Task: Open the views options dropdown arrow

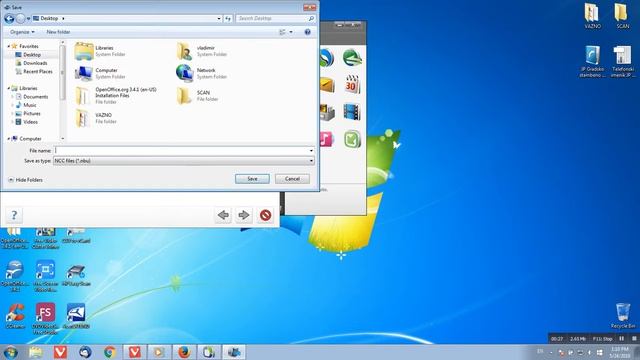Action: tap(291, 32)
